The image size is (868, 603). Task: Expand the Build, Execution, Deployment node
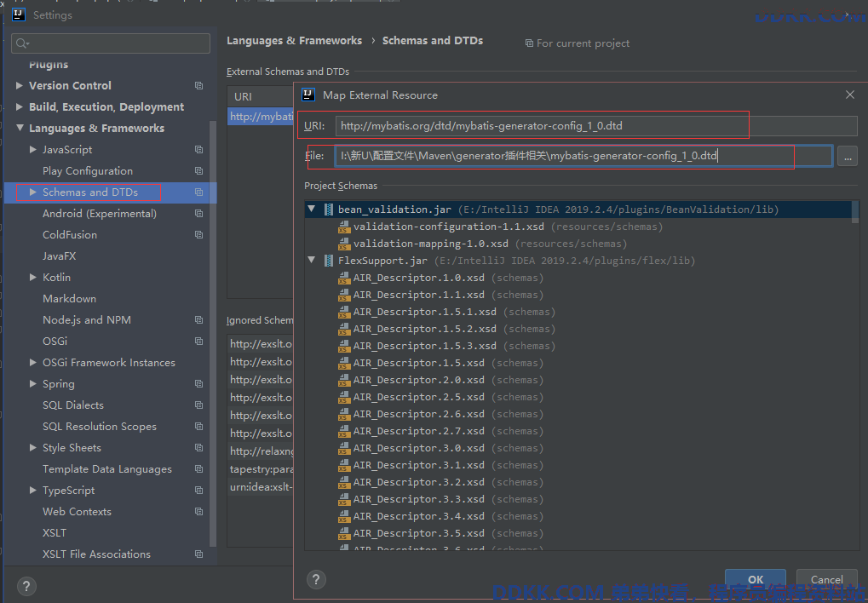20,106
